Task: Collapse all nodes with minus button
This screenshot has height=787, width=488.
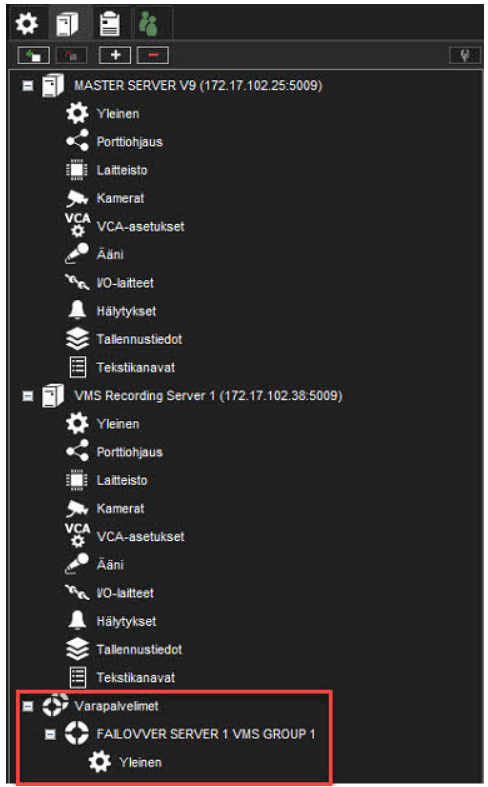Action: [x=153, y=55]
